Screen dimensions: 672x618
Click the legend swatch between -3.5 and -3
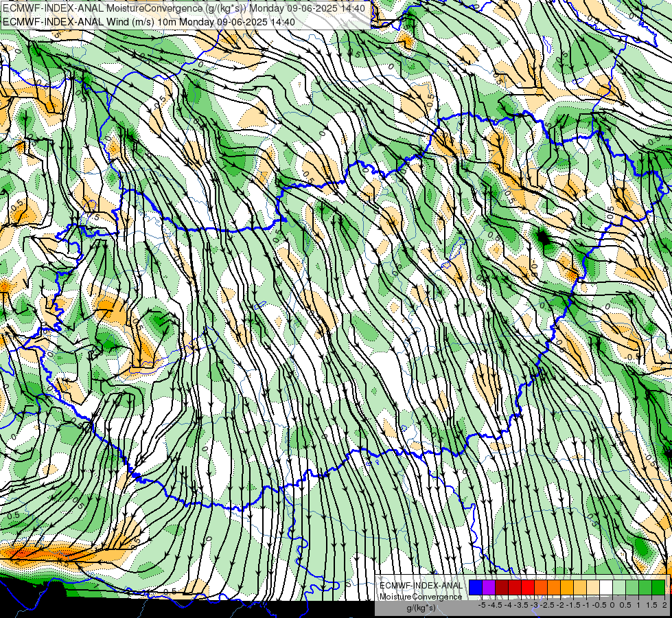[528, 588]
